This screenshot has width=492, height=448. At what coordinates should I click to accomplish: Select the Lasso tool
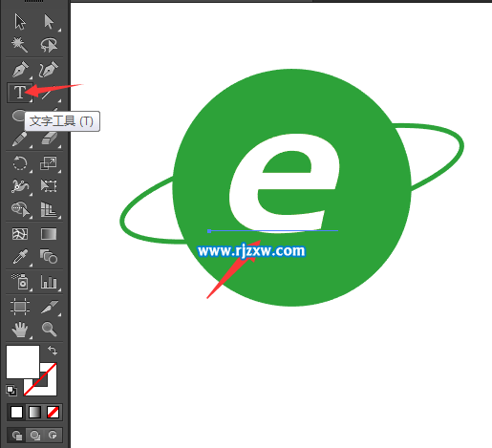49,45
